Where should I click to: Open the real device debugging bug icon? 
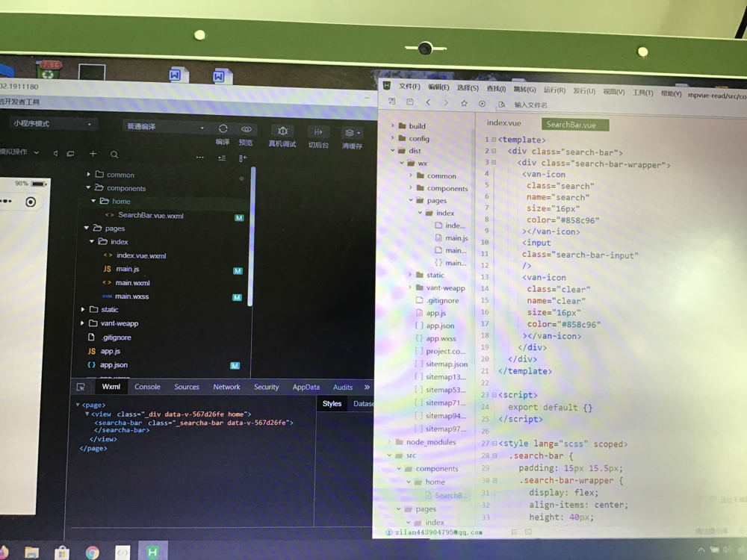tap(283, 131)
